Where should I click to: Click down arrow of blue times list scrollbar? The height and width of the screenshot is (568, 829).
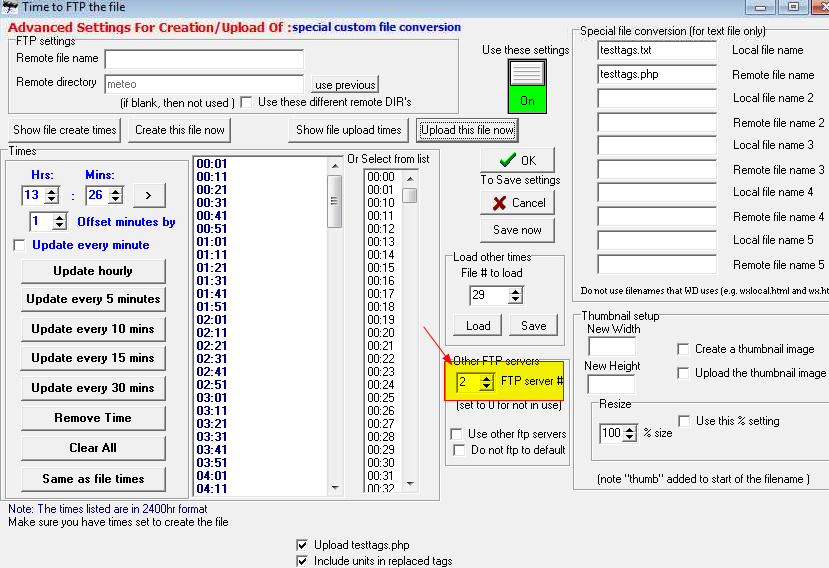[x=335, y=488]
